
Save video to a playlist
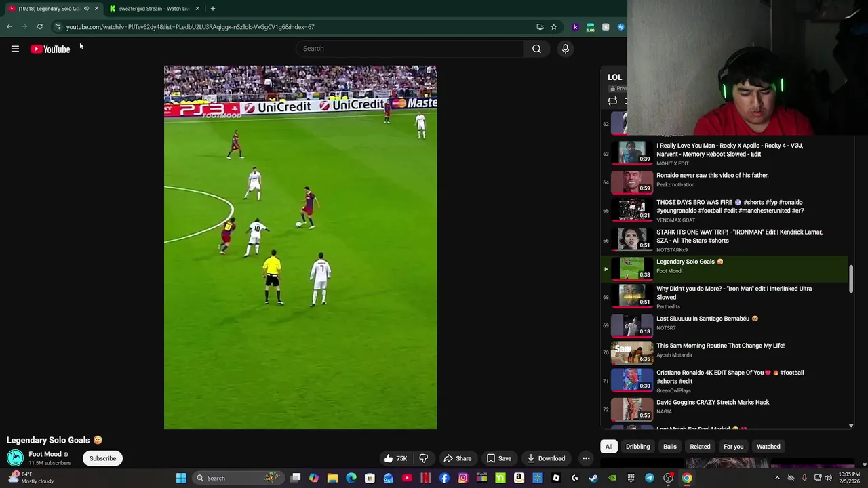click(498, 458)
